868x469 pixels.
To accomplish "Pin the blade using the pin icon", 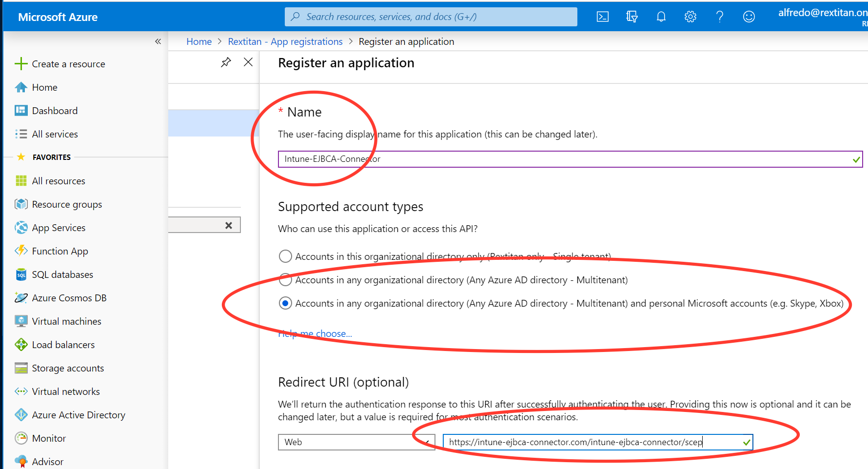I will [x=226, y=62].
